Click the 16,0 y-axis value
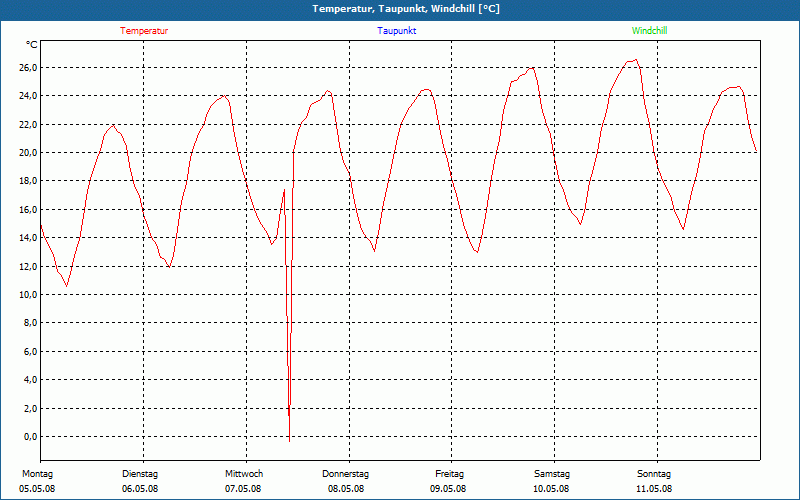The height and width of the screenshot is (500, 800). click(x=28, y=209)
